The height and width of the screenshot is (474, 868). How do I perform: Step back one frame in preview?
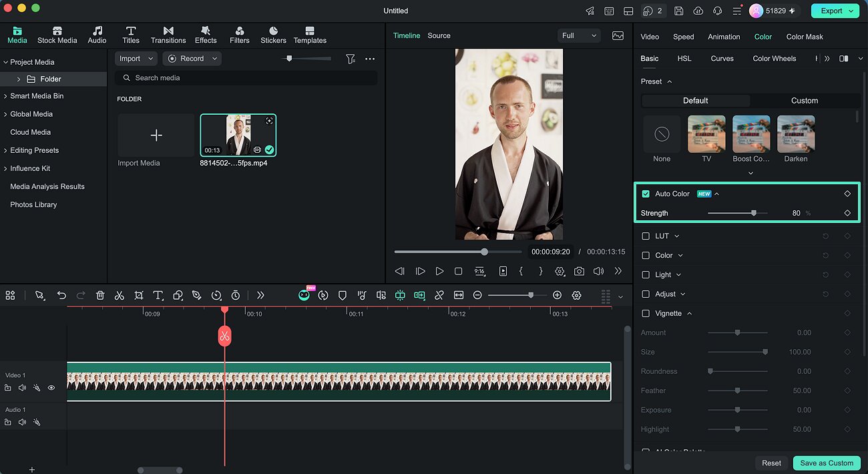coord(400,271)
